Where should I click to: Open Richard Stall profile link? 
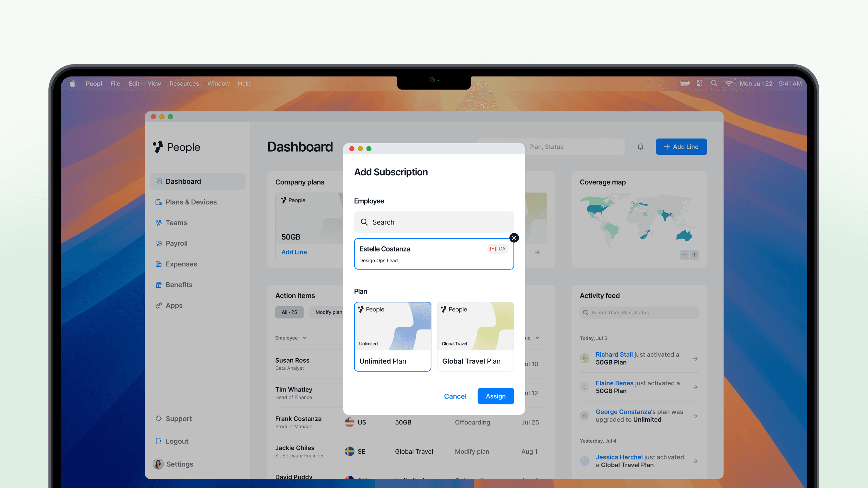click(614, 354)
